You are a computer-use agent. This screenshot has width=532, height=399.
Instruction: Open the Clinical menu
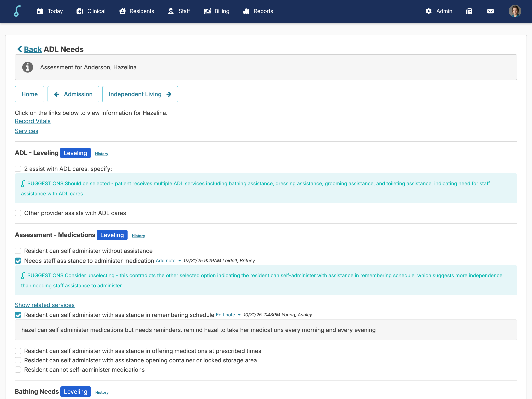(91, 11)
